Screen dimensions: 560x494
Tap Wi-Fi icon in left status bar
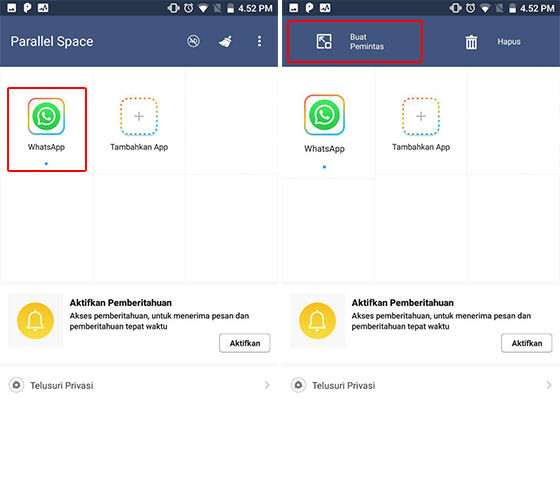click(x=203, y=8)
